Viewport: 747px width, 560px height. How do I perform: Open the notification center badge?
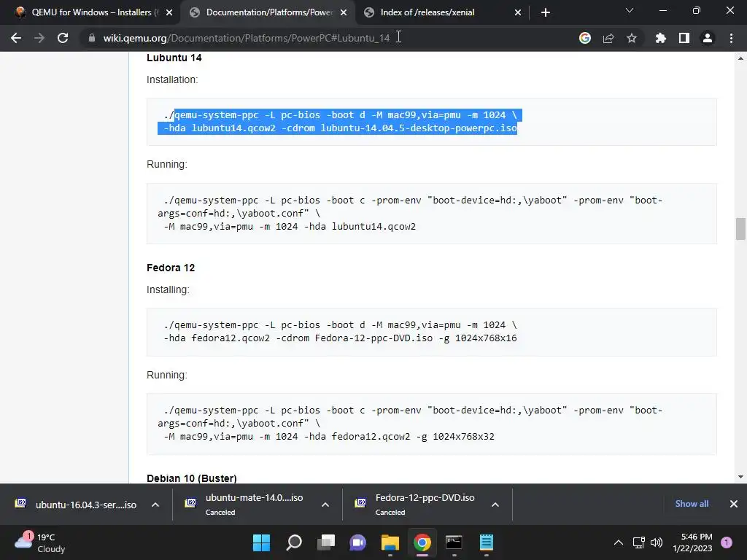[x=727, y=542]
